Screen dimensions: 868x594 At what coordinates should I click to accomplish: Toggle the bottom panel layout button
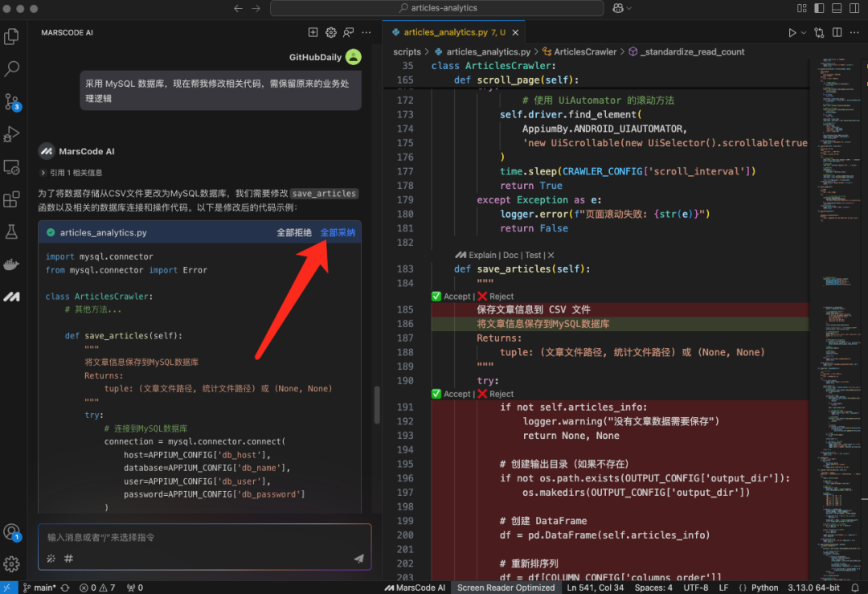(x=837, y=8)
